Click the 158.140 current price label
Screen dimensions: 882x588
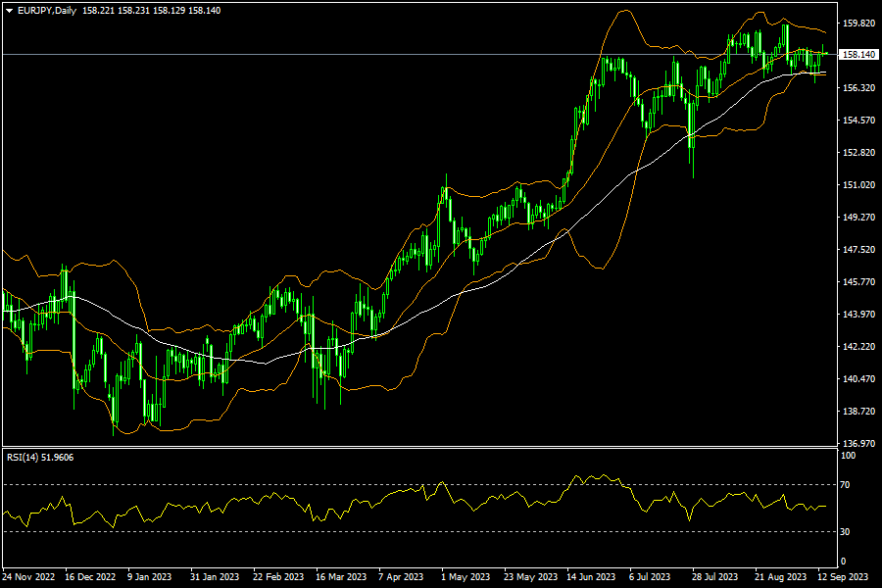(x=857, y=55)
